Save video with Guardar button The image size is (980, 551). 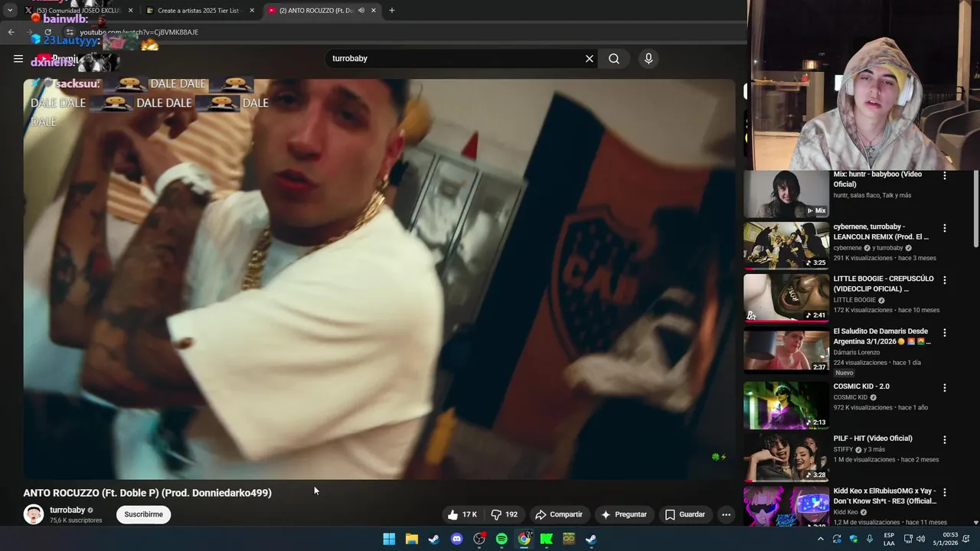point(684,514)
